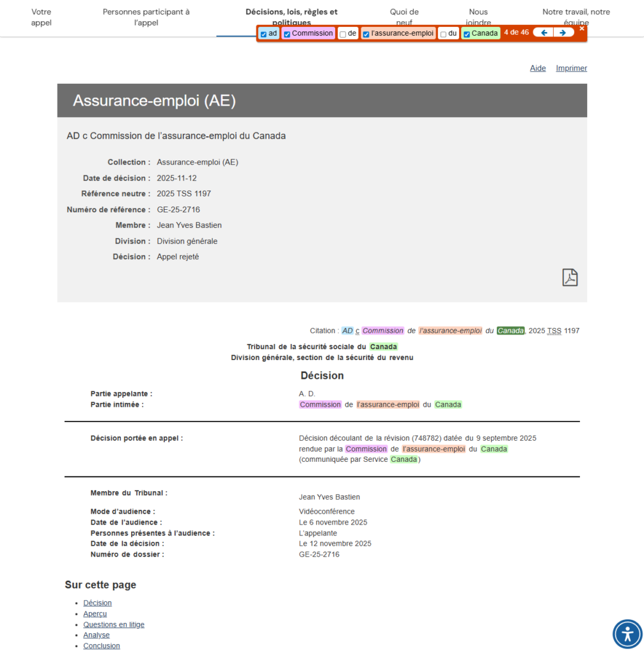Toggle the 'Canada' highlight checkbox

click(x=466, y=35)
